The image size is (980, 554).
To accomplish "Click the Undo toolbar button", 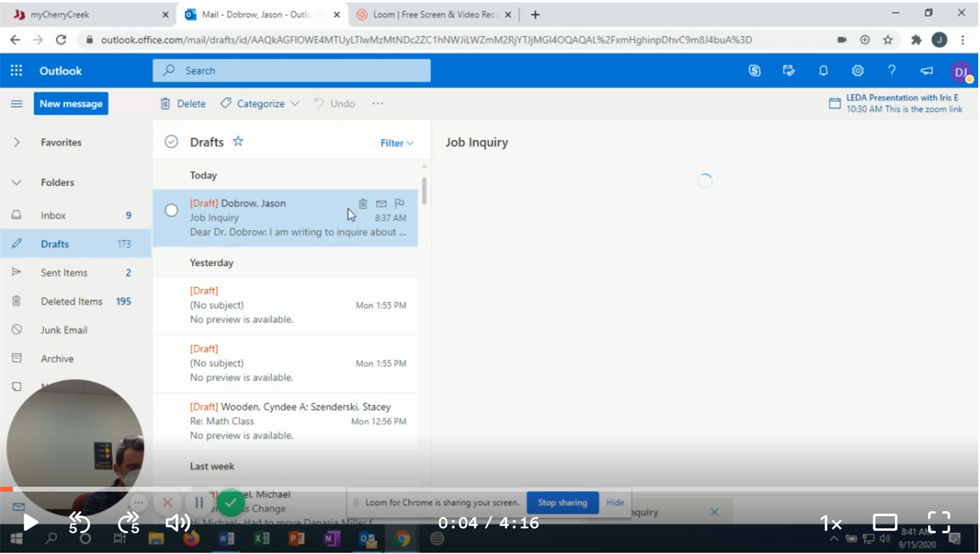I will [335, 103].
